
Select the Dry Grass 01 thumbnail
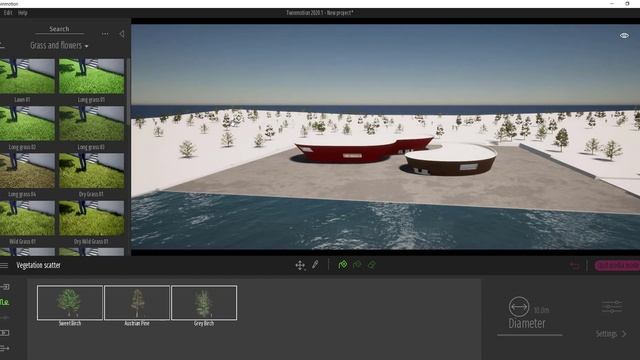(x=91, y=171)
